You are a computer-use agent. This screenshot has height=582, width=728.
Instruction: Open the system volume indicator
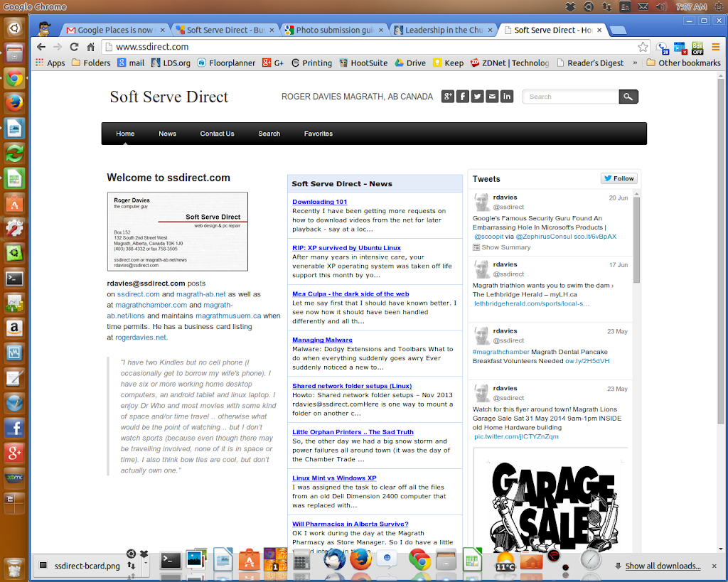coord(660,6)
